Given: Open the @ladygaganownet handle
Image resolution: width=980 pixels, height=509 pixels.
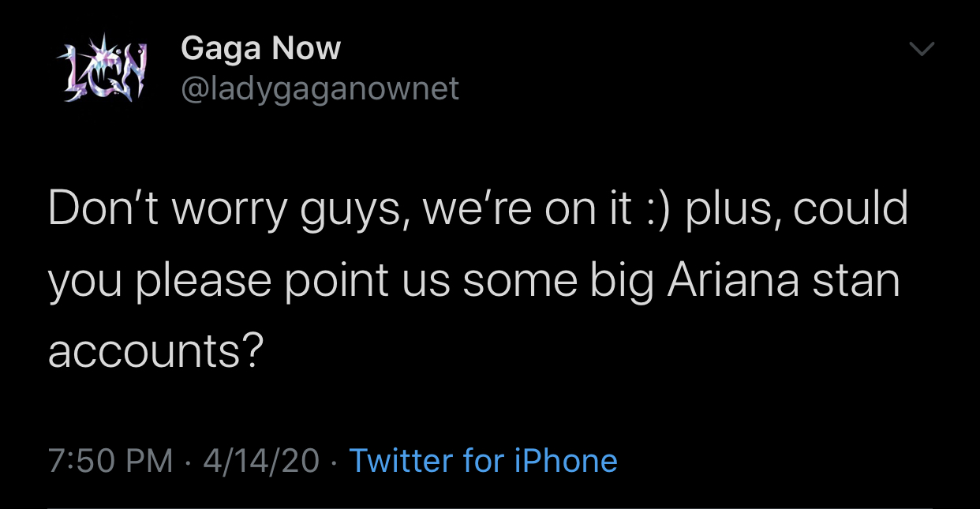Looking at the screenshot, I should coord(320,88).
